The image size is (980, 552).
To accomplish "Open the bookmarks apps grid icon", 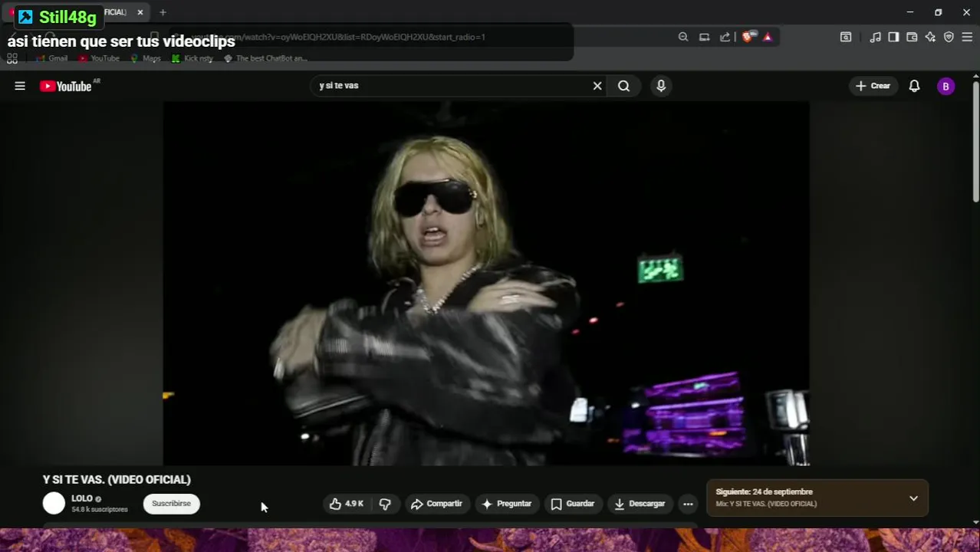I will [12, 58].
